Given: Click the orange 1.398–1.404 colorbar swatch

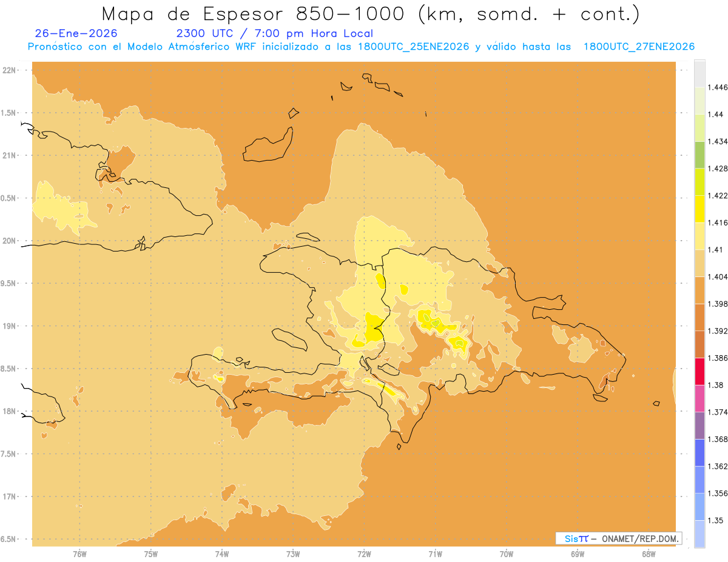Looking at the screenshot, I should (x=699, y=290).
